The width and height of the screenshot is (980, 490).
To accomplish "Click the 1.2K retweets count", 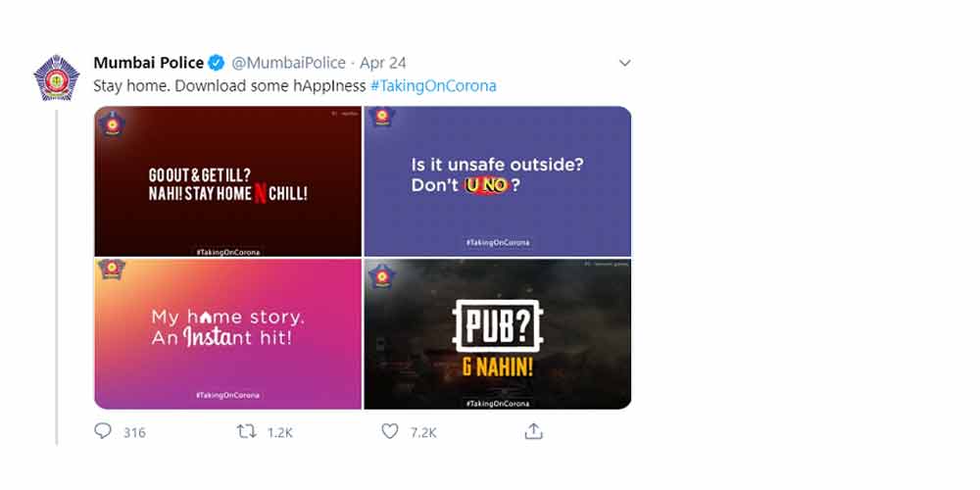I will point(279,432).
